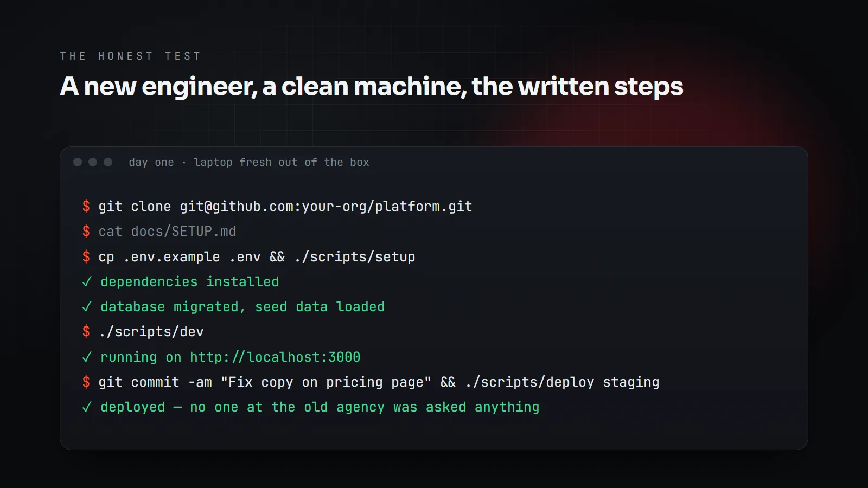Image resolution: width=868 pixels, height=488 pixels.
Task: Click the checkmark beside 'dependencies installed'
Action: click(87, 282)
